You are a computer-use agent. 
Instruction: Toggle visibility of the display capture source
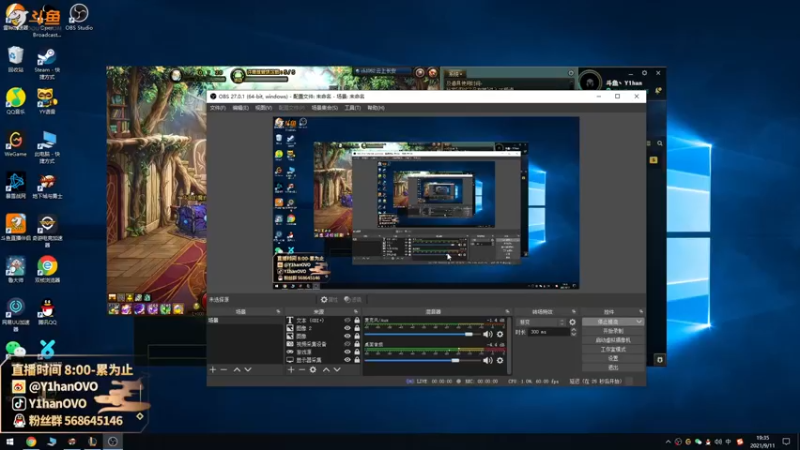click(x=347, y=360)
